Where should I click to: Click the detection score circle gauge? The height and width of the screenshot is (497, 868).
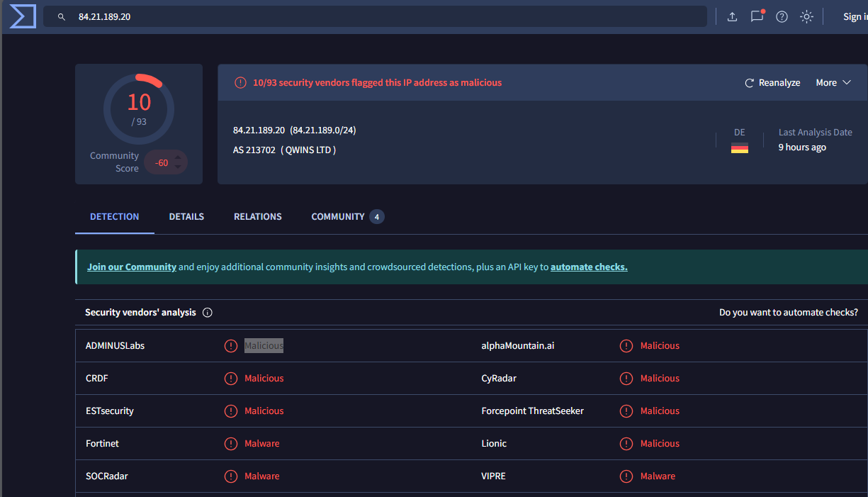click(139, 108)
